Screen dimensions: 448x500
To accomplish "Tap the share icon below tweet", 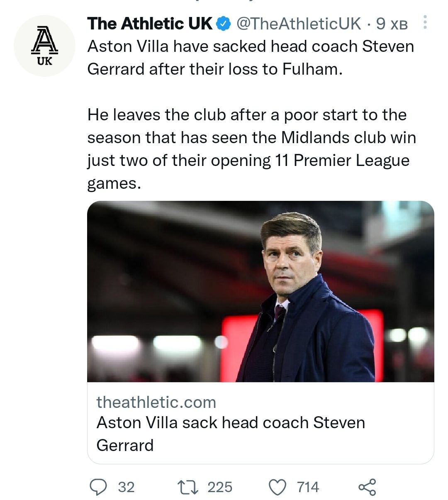I will (x=367, y=487).
